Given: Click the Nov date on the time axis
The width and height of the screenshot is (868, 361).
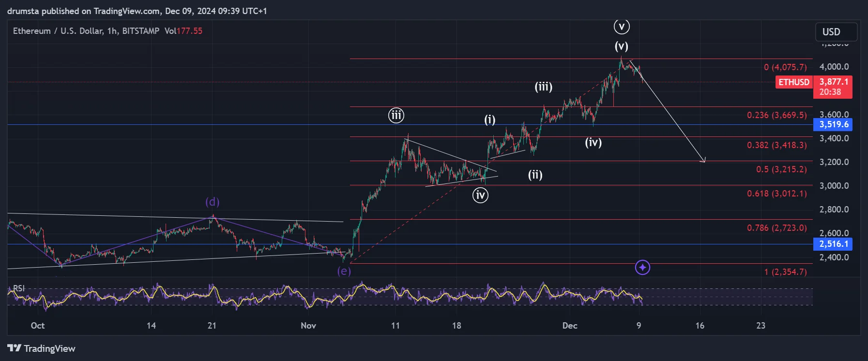Looking at the screenshot, I should [308, 326].
